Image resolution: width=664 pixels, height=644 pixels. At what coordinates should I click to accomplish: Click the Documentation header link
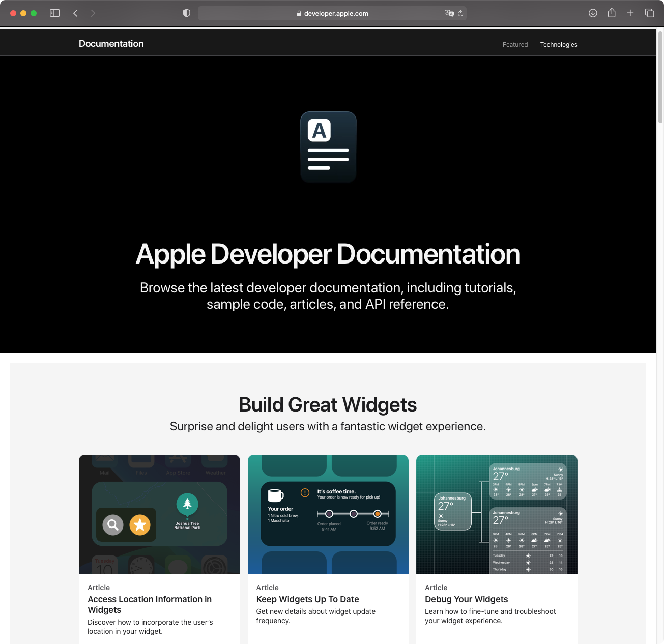pos(111,44)
